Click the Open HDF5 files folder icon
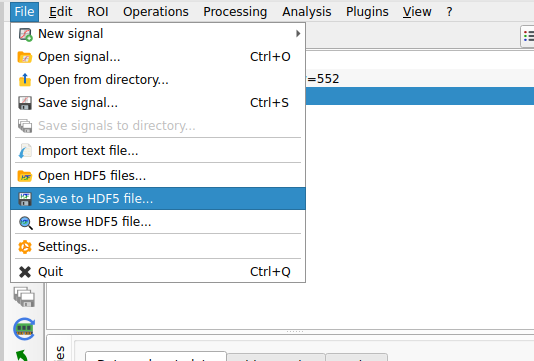The width and height of the screenshot is (534, 361). click(x=25, y=176)
